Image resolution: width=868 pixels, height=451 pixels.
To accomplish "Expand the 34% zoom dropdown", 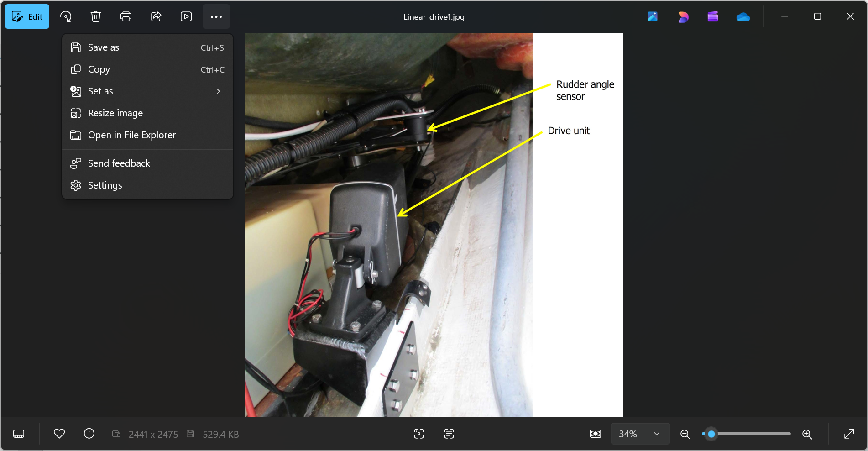I will click(640, 434).
